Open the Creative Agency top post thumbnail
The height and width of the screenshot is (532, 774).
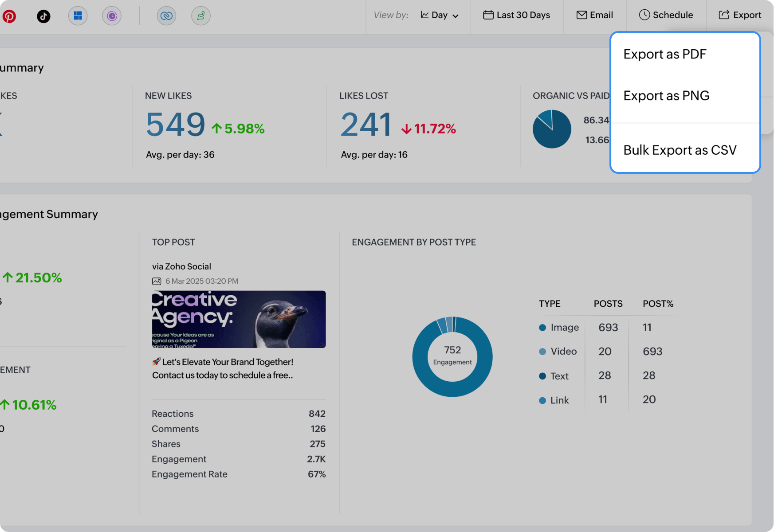coord(239,319)
